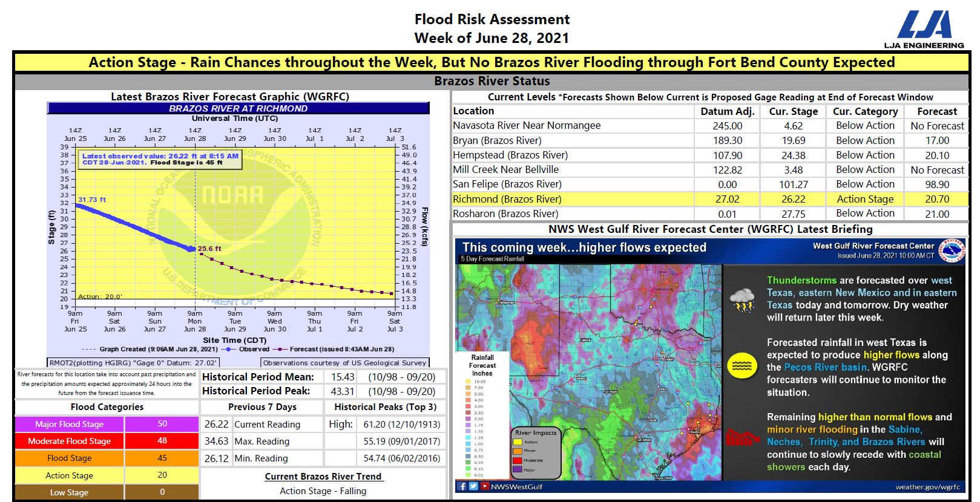980x502 pixels.
Task: Click the Facebook icon in NWS briefing
Action: tap(462, 486)
